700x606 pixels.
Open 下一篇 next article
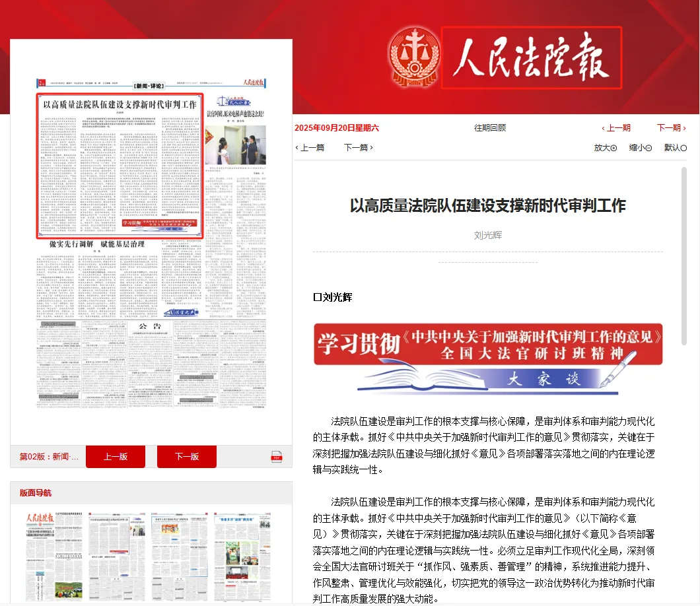pyautogui.click(x=358, y=148)
